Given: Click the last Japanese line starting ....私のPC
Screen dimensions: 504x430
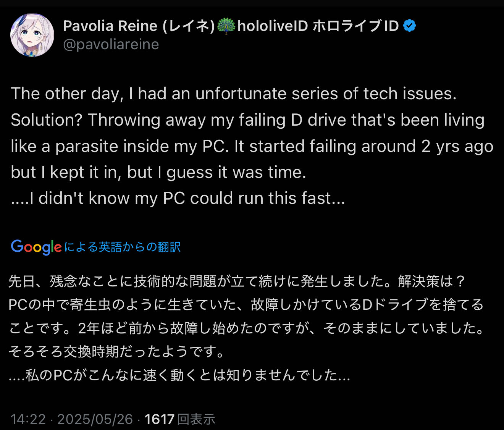Looking at the screenshot, I should click(179, 375).
